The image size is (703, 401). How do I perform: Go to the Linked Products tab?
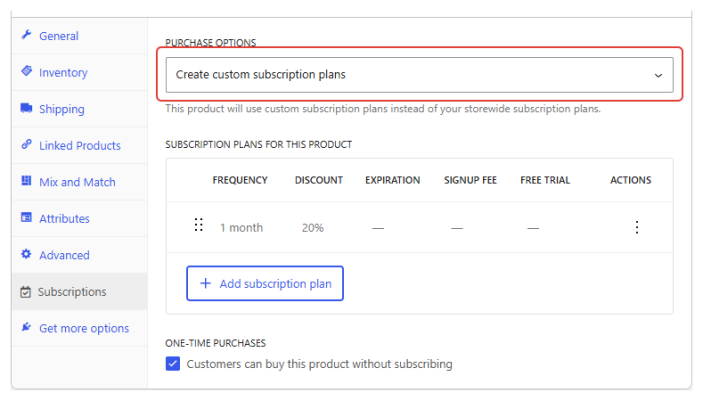tap(79, 145)
